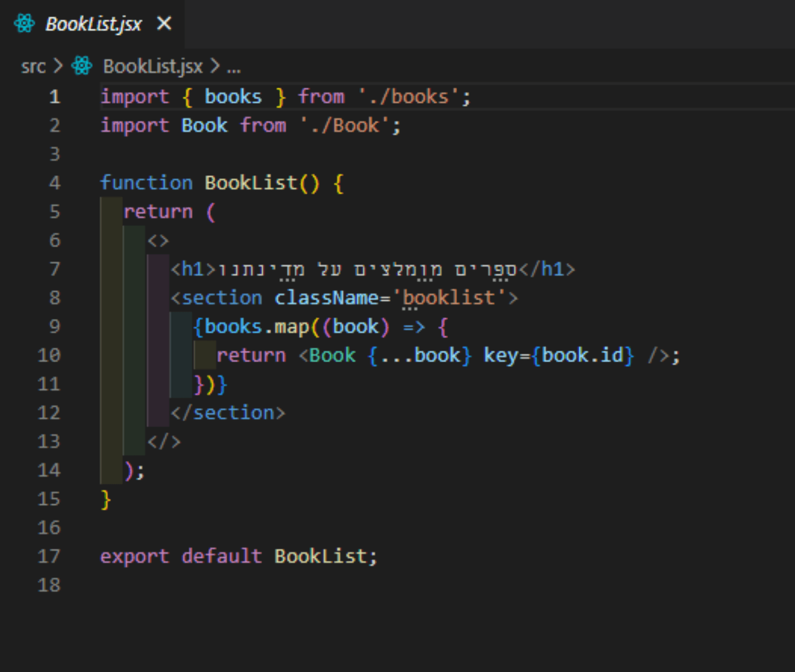
Task: Click export default BookList statement
Action: coord(239,556)
